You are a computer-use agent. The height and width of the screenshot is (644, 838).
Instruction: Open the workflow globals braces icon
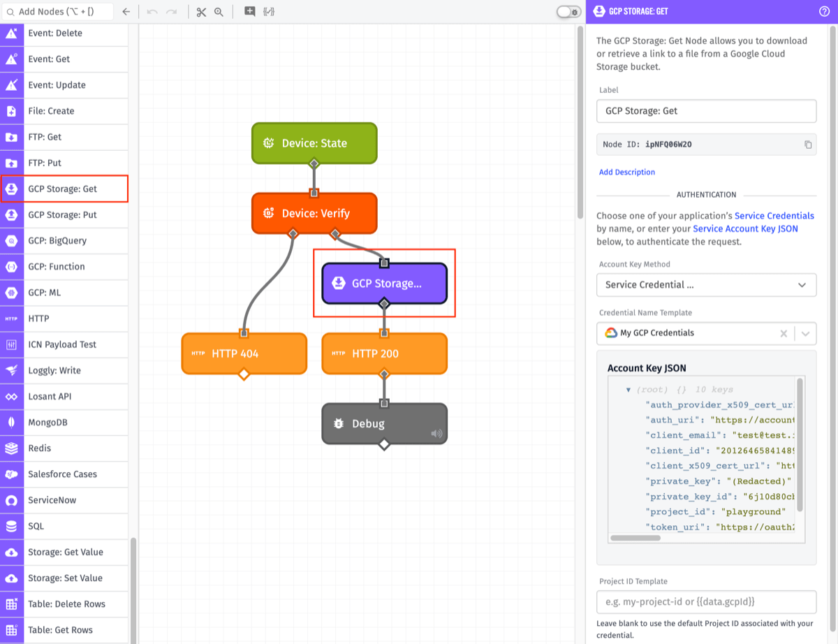268,12
